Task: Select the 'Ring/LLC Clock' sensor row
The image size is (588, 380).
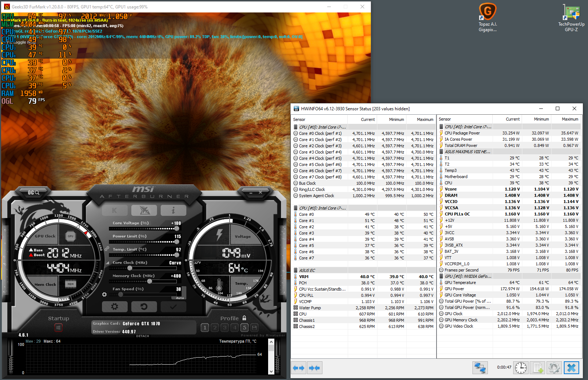Action: click(363, 189)
